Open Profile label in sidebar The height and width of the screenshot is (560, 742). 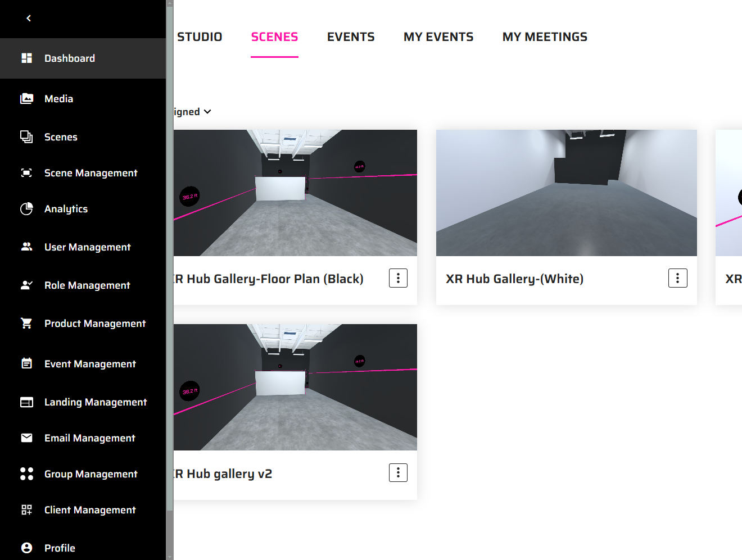click(x=60, y=548)
